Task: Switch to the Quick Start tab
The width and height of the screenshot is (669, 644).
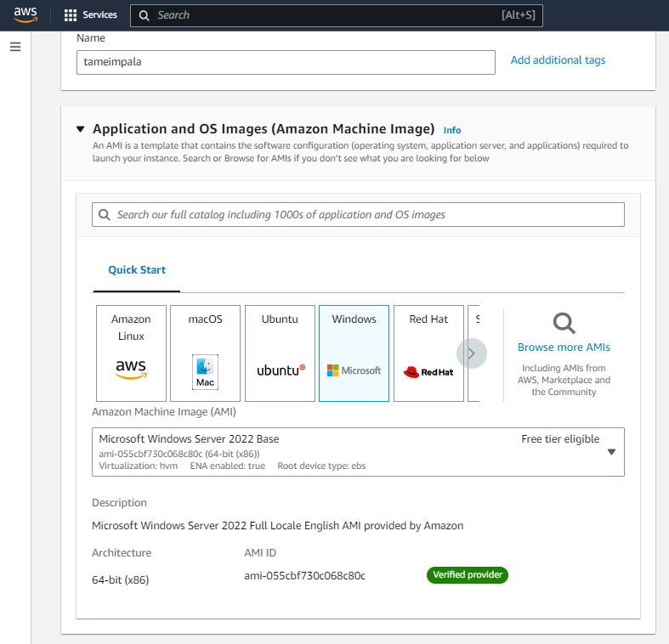Action: click(137, 270)
